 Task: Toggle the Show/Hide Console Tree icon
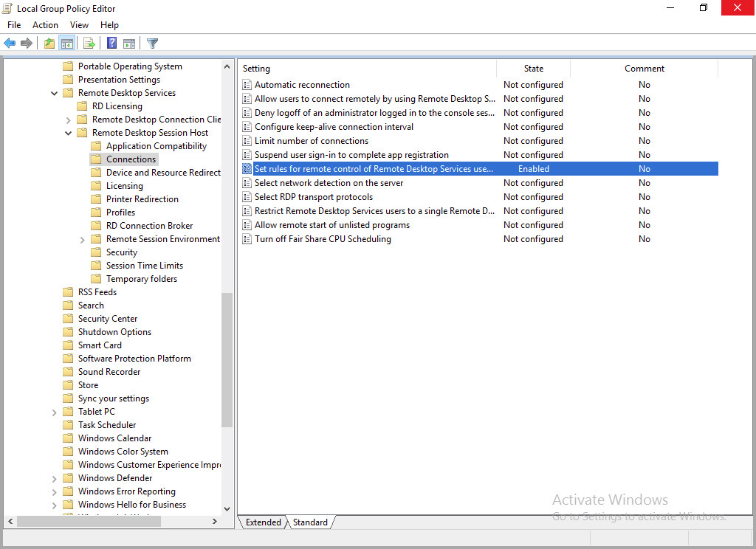click(67, 44)
